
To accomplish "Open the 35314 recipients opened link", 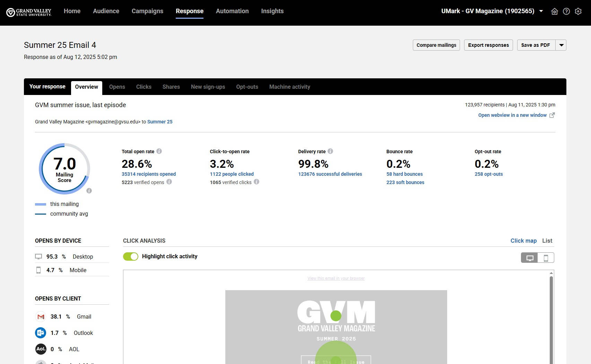I will (x=148, y=174).
